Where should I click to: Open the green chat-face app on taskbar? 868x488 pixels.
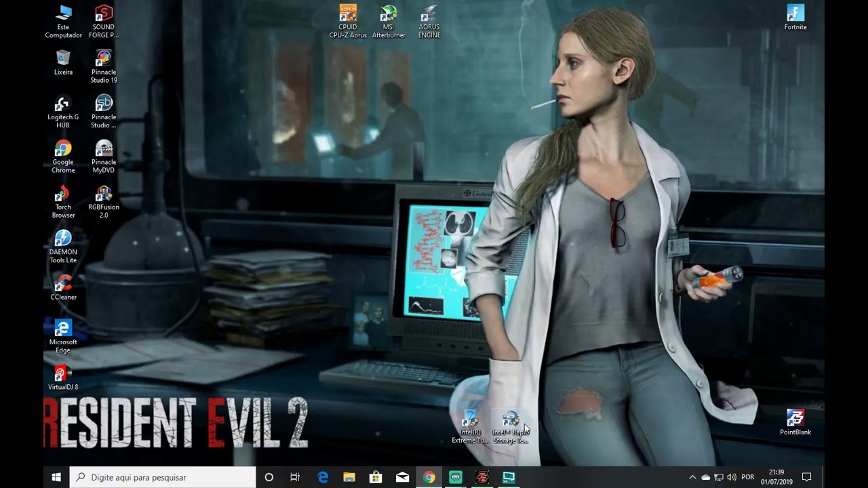(455, 477)
